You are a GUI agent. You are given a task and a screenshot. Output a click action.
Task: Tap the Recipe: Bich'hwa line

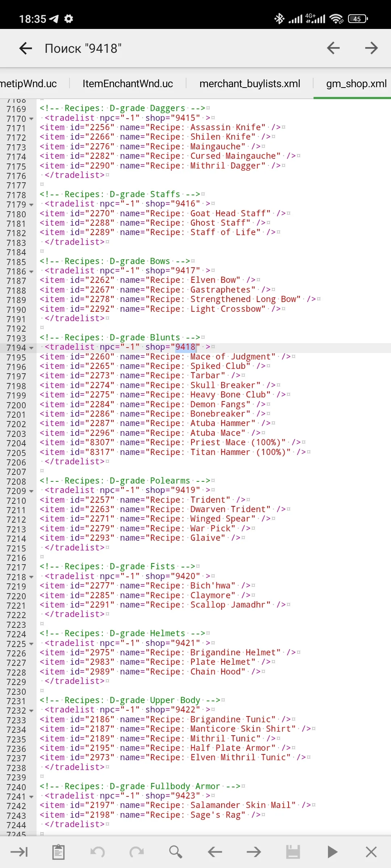[x=147, y=586]
